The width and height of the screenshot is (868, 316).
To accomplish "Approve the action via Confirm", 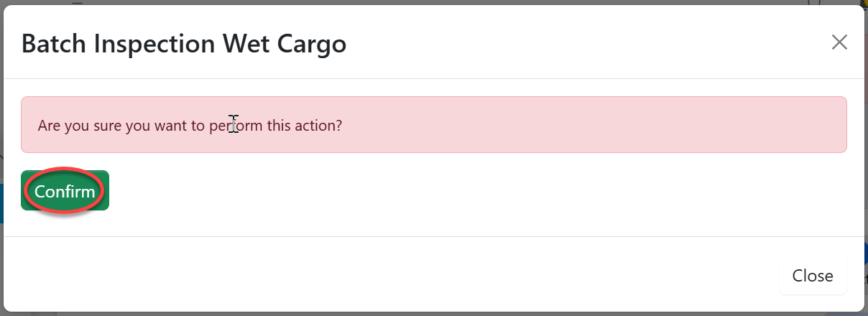I will click(65, 192).
